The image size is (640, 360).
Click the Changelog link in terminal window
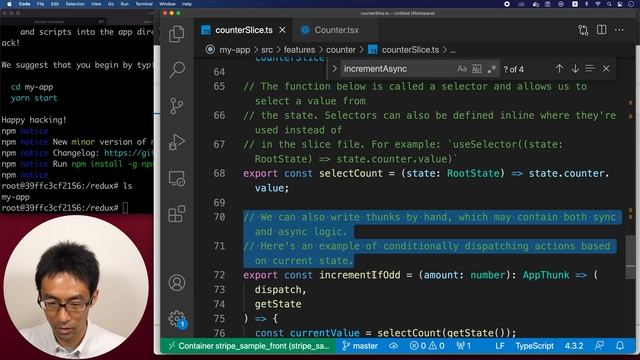click(x=129, y=153)
